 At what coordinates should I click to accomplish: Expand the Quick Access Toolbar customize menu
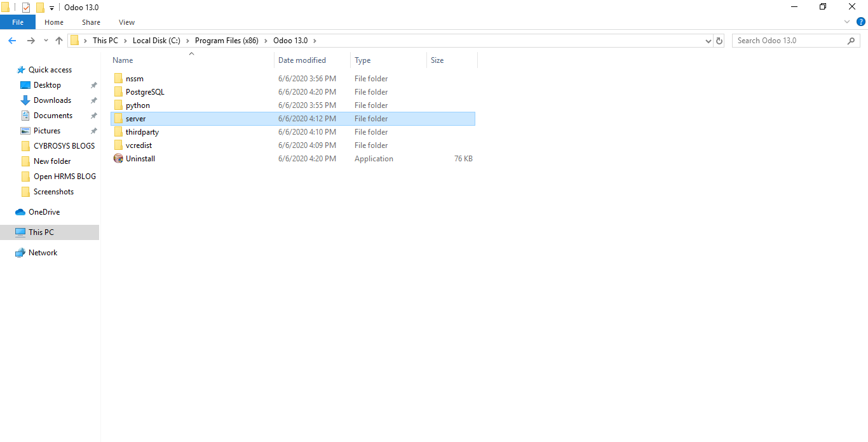pyautogui.click(x=51, y=8)
